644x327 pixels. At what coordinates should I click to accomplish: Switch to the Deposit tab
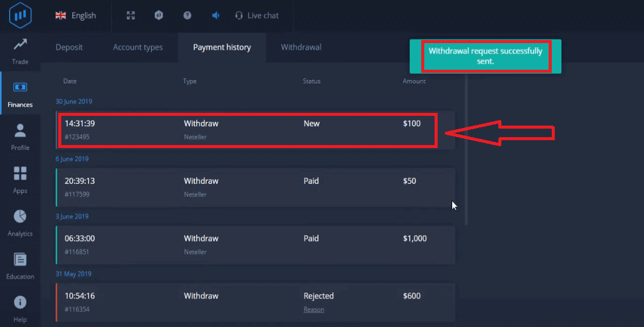[x=69, y=47]
